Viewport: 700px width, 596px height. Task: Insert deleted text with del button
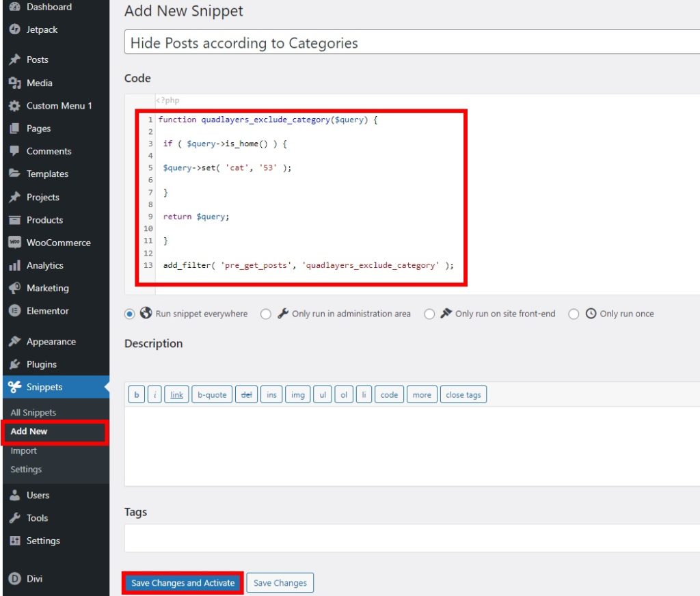246,394
